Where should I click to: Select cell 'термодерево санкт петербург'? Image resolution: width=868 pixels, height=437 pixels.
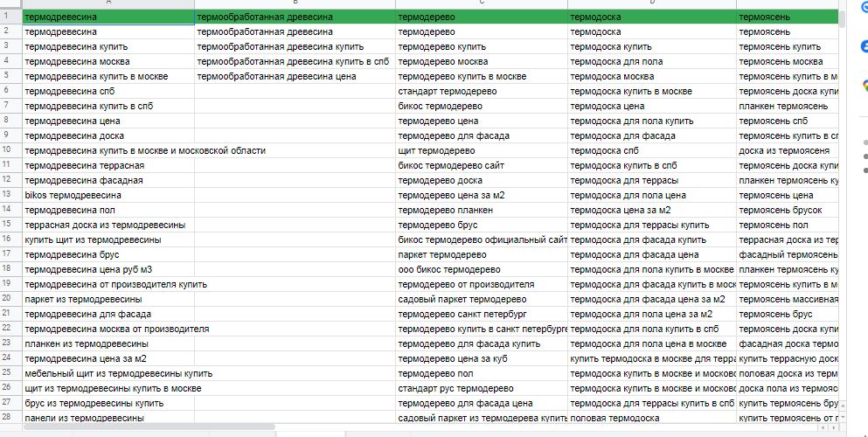coord(482,314)
